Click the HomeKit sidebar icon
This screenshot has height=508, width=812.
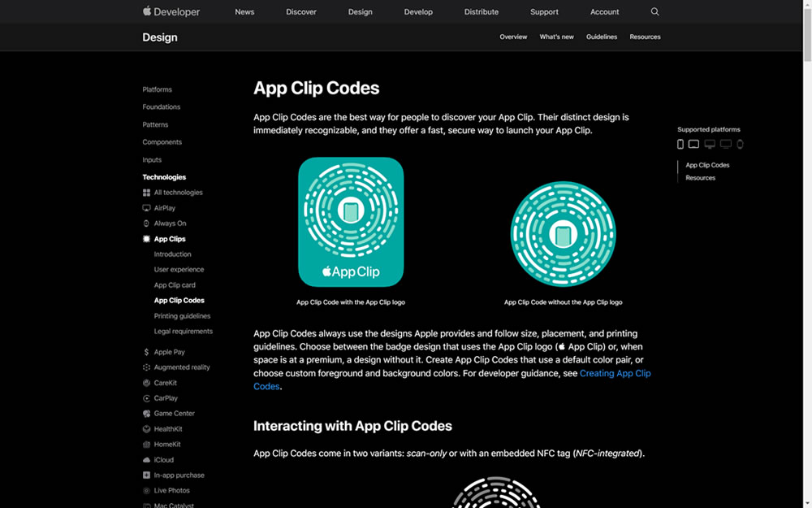(x=146, y=445)
